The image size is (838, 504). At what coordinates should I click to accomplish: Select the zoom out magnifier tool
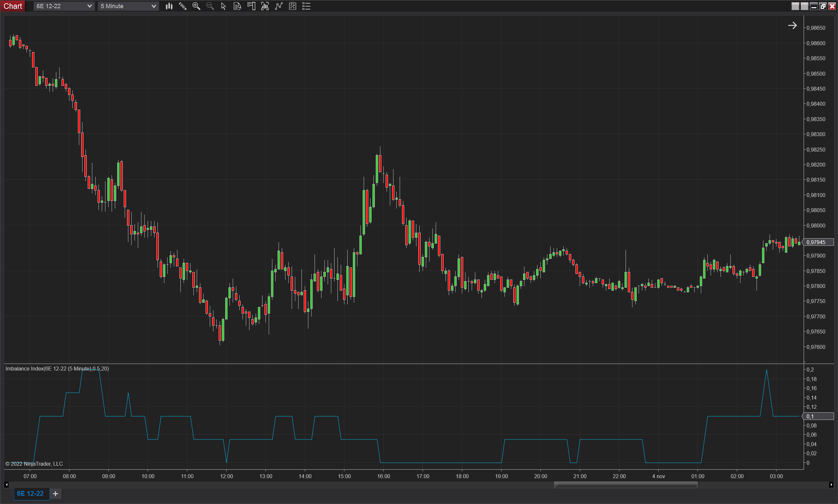pos(210,6)
